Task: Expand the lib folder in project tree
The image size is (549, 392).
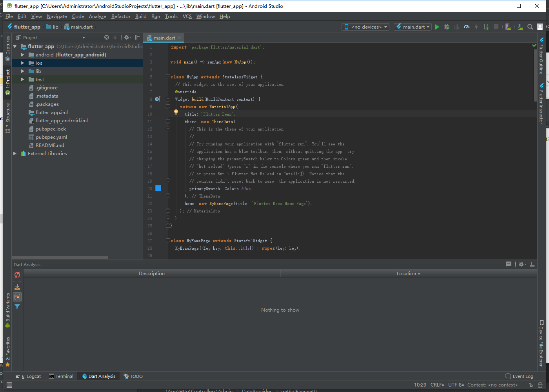Action: (22, 71)
